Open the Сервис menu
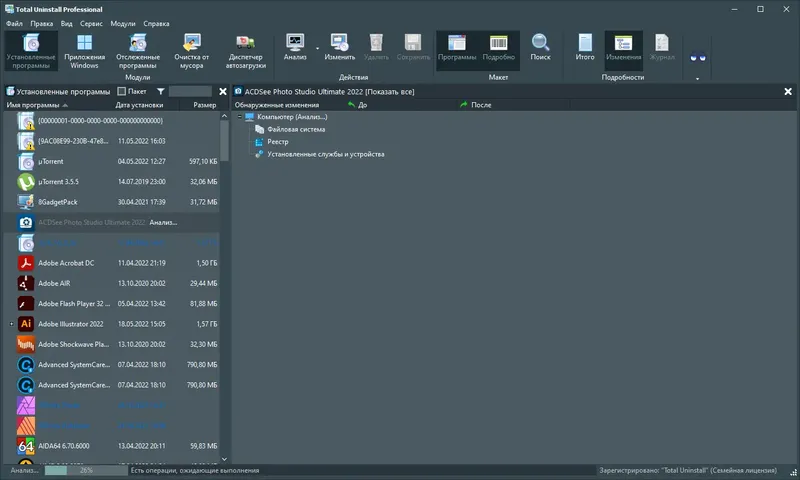The width and height of the screenshot is (800, 480). tap(91, 23)
